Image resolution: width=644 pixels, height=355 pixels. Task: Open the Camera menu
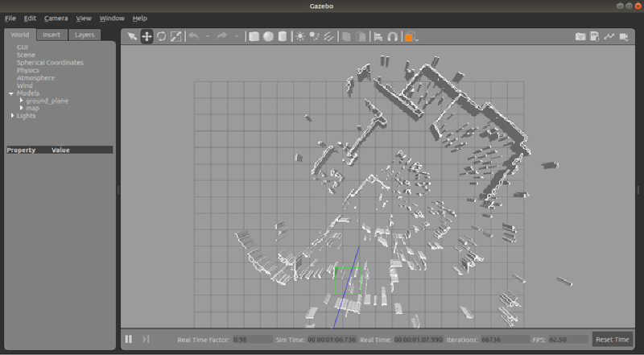tap(56, 18)
